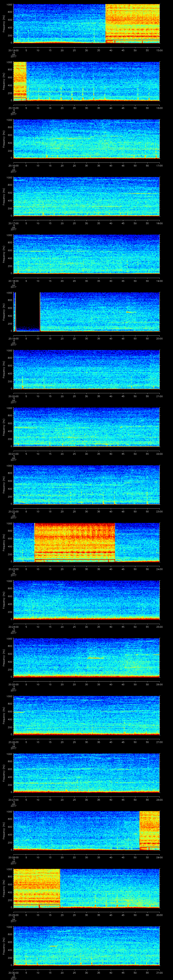Click the Frequency (Hz) axis label of the 20:16:00 panel
This screenshot has height=980, width=173.
coord(4,139)
